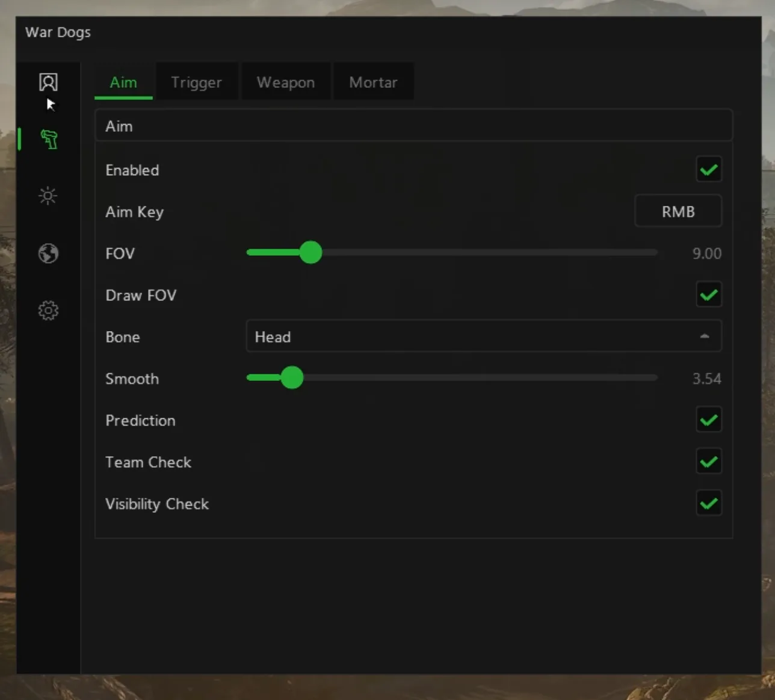Click the Visibility Check label
The width and height of the screenshot is (775, 700).
(x=157, y=504)
